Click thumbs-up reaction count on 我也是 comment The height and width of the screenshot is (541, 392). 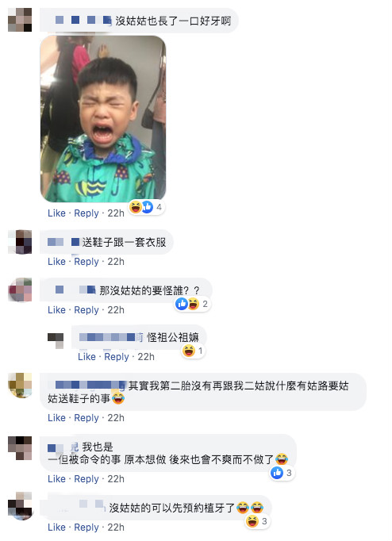pos(282,473)
